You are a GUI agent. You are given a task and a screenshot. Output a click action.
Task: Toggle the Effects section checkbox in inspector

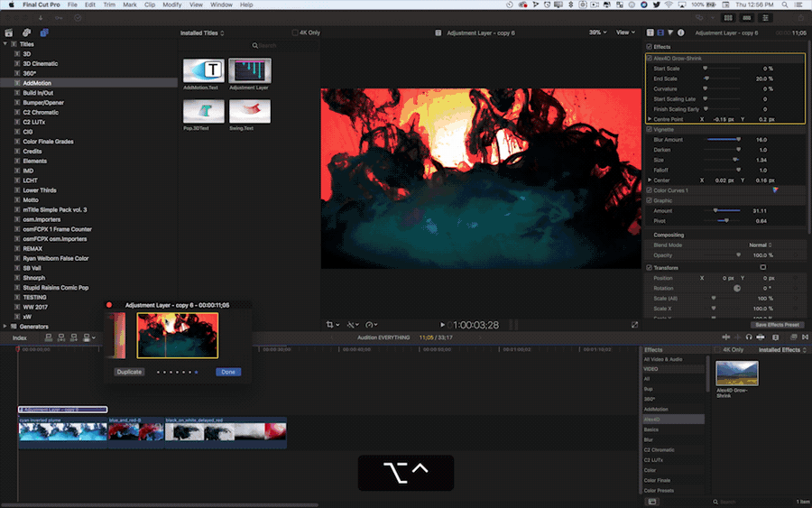pyautogui.click(x=649, y=47)
